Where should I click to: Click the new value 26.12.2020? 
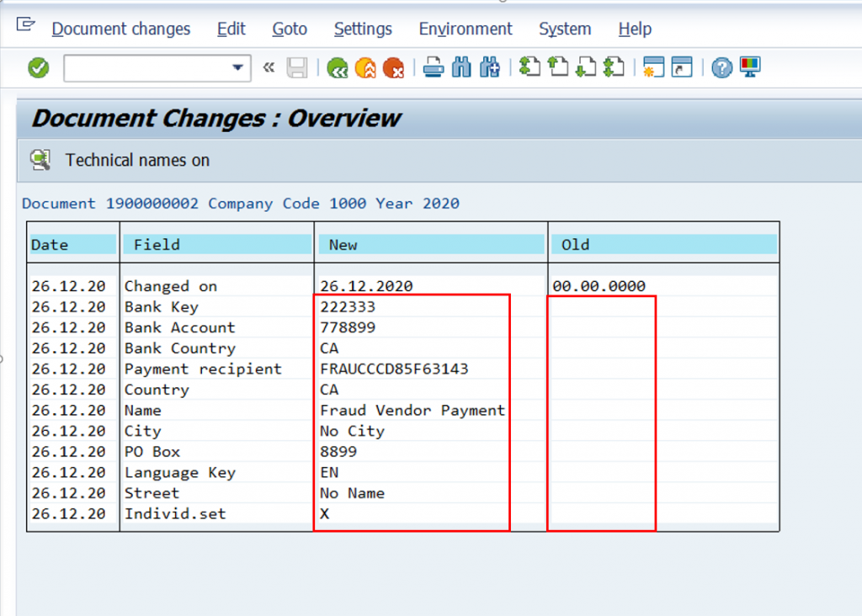(366, 286)
